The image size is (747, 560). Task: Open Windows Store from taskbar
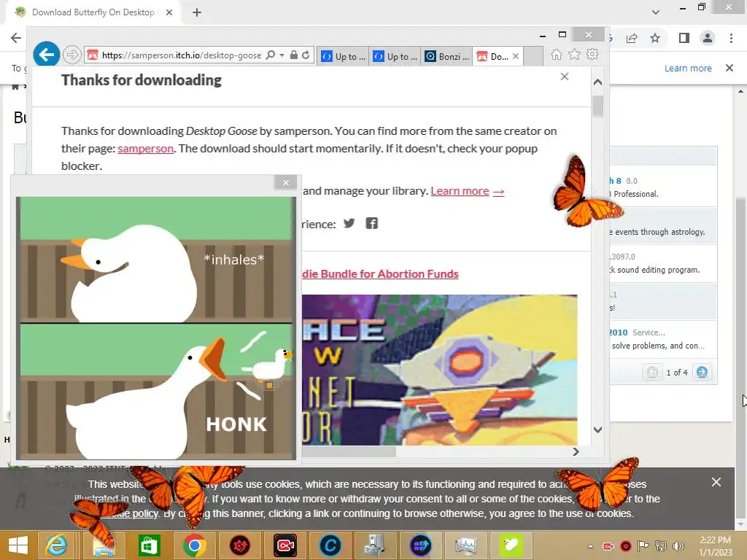coord(149,545)
